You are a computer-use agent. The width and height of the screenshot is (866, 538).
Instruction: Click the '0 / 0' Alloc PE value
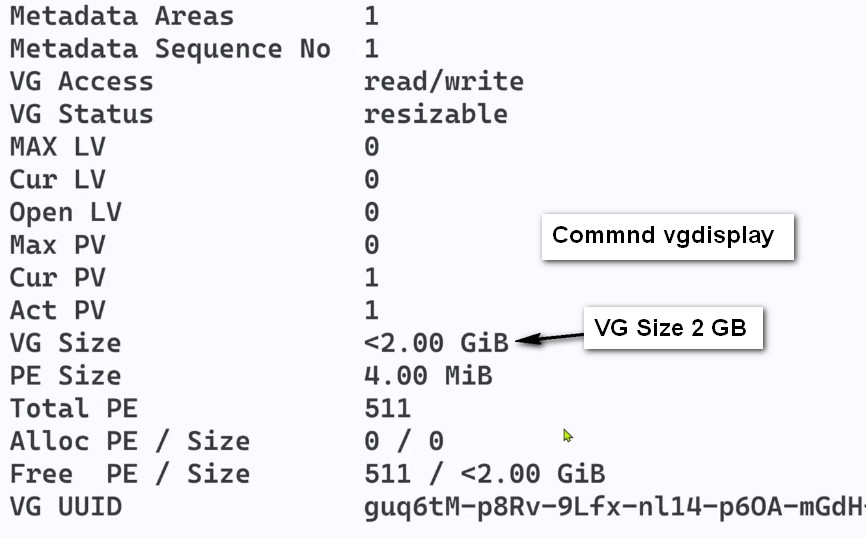tap(404, 441)
